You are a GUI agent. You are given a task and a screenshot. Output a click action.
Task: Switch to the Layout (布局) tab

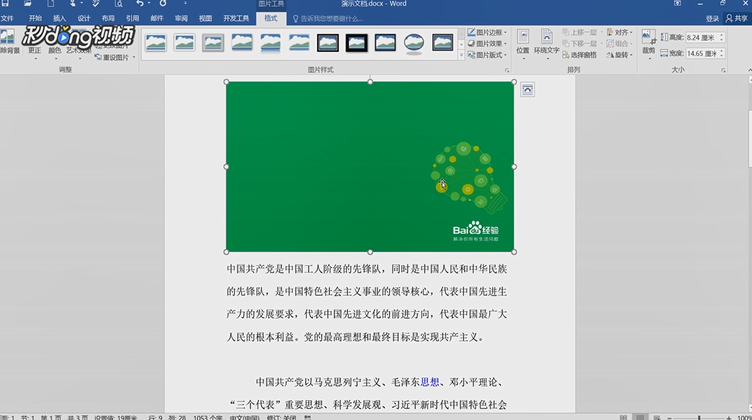pos(108,18)
